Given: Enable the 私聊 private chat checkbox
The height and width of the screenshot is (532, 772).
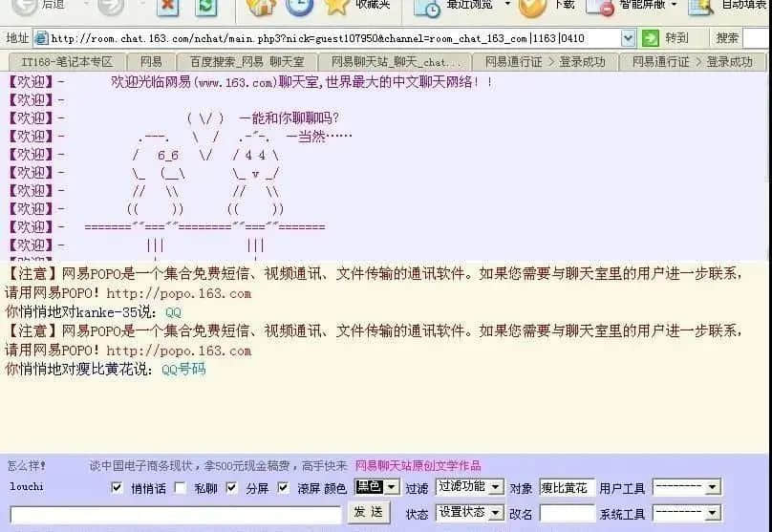Looking at the screenshot, I should click(180, 488).
